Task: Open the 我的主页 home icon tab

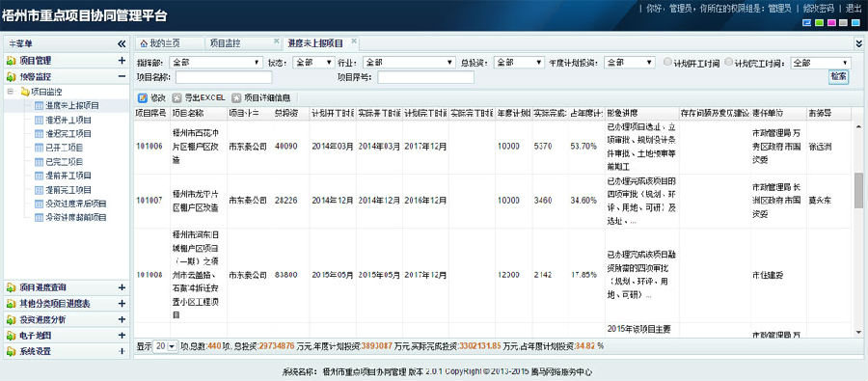Action: (144, 43)
